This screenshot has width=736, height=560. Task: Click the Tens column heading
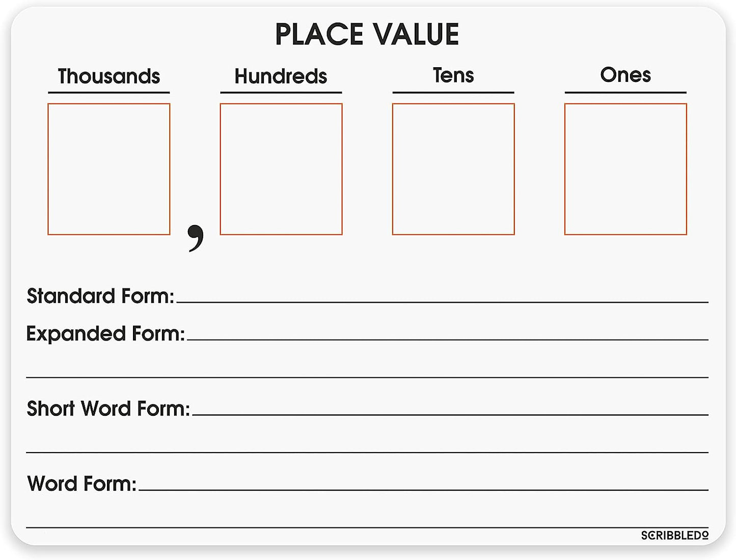[x=453, y=75]
